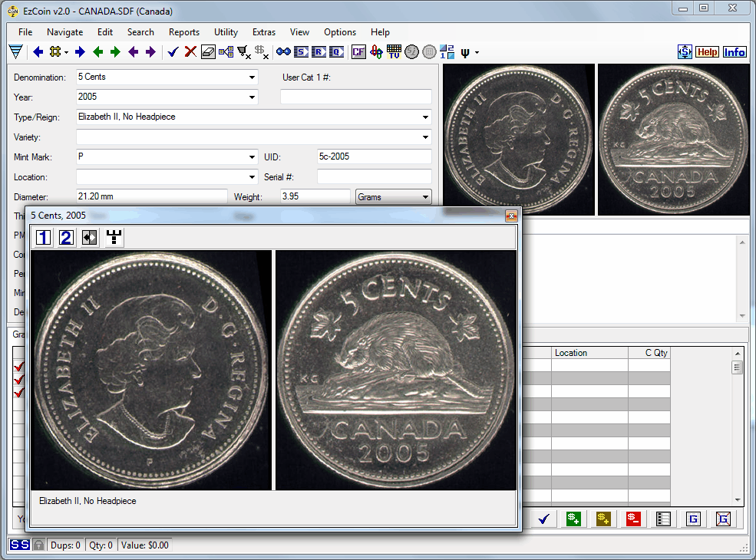Click the green left arrow toolbar icon

click(x=98, y=52)
